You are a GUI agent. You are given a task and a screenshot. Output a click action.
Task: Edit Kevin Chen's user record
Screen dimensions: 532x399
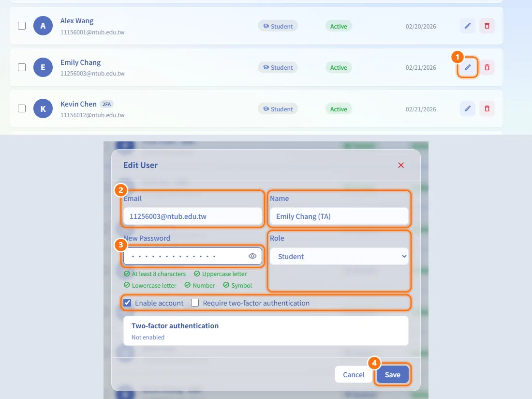(468, 108)
